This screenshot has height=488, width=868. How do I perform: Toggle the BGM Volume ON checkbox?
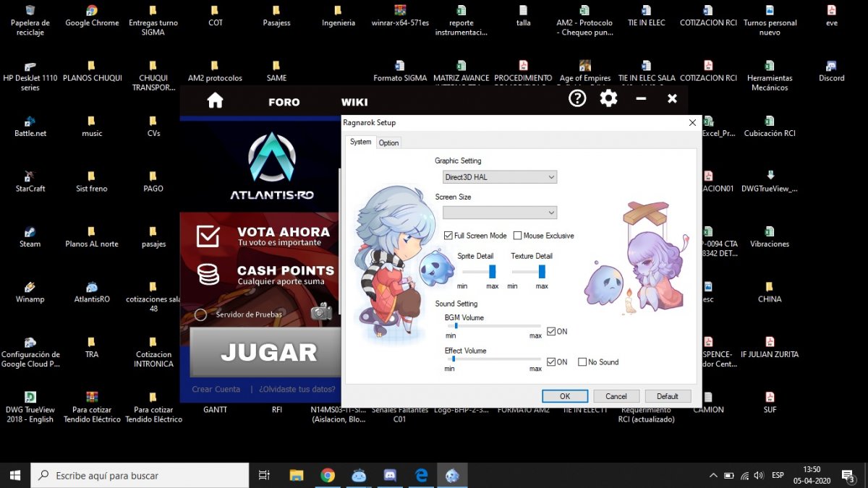pyautogui.click(x=551, y=332)
